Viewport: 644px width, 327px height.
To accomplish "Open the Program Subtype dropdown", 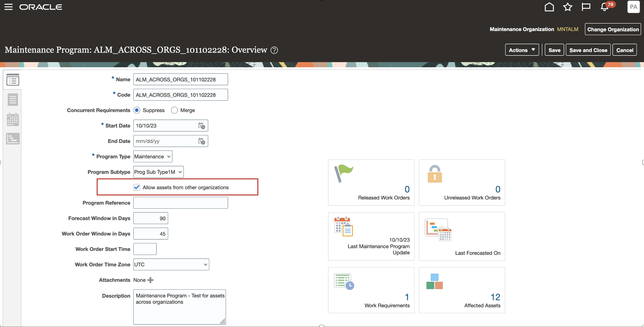I will tap(158, 172).
